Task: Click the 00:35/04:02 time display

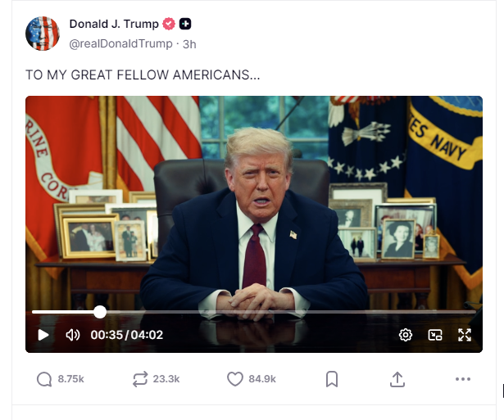Action: point(127,335)
